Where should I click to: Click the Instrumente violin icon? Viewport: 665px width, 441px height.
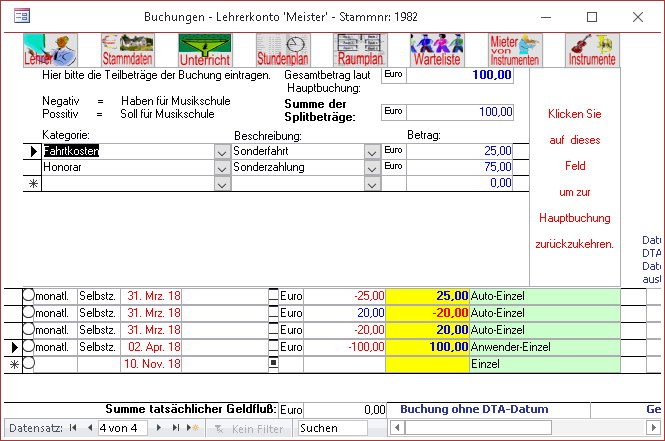pyautogui.click(x=592, y=51)
